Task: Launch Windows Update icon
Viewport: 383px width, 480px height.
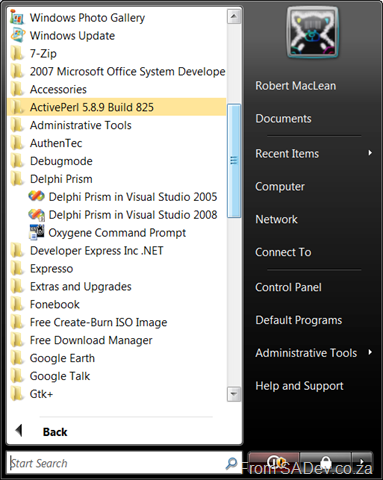Action: 18,35
